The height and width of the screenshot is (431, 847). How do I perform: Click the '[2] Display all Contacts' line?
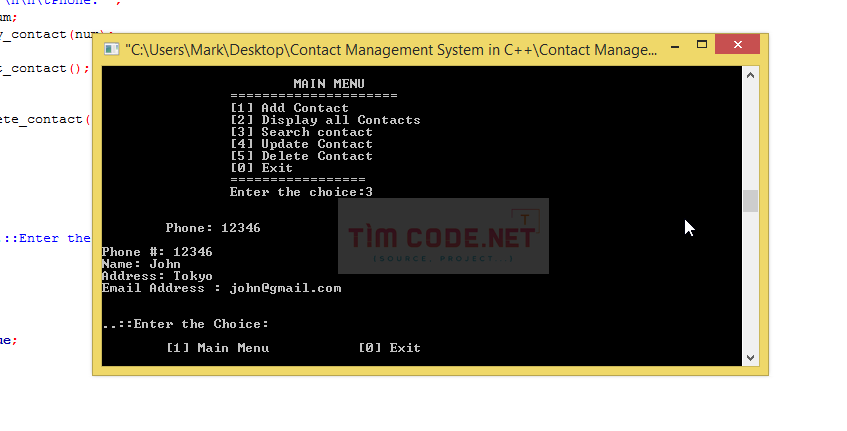click(325, 120)
